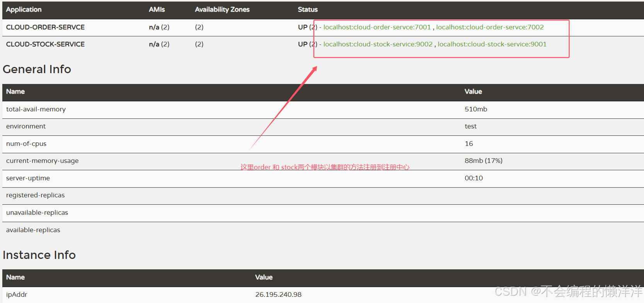Click the registered-replicas row name
Image resolution: width=644 pixels, height=303 pixels.
(x=36, y=195)
